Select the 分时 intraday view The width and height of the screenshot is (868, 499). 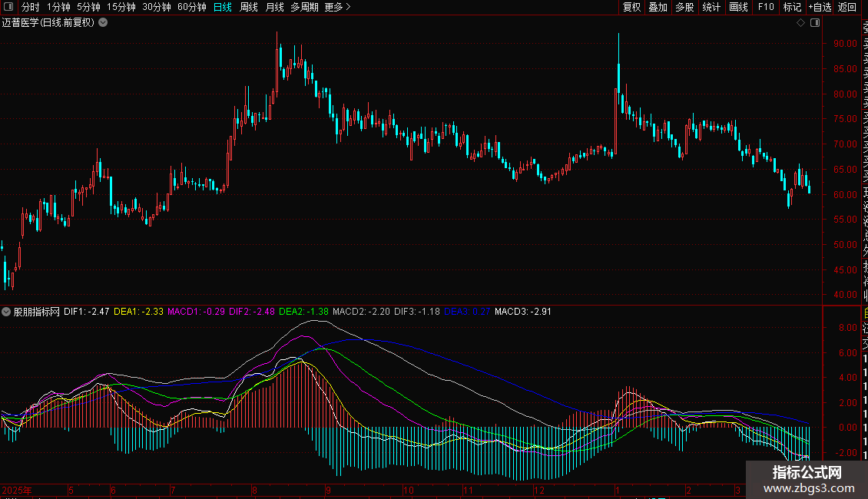pyautogui.click(x=30, y=8)
